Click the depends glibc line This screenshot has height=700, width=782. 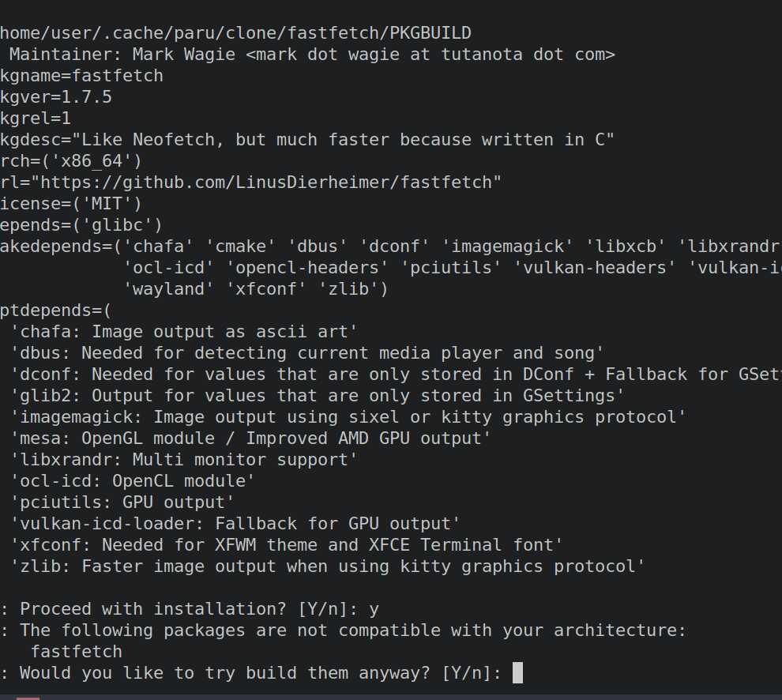(x=81, y=225)
